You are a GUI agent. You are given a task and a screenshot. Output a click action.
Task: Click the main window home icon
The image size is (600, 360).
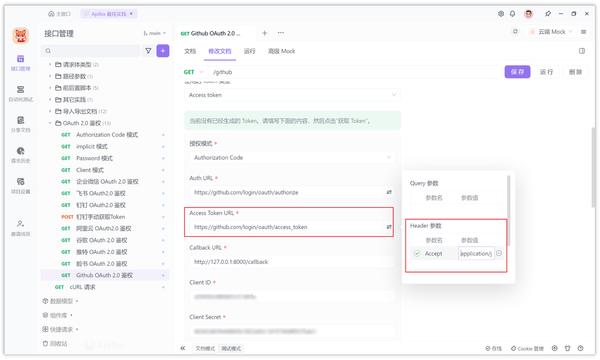click(51, 14)
